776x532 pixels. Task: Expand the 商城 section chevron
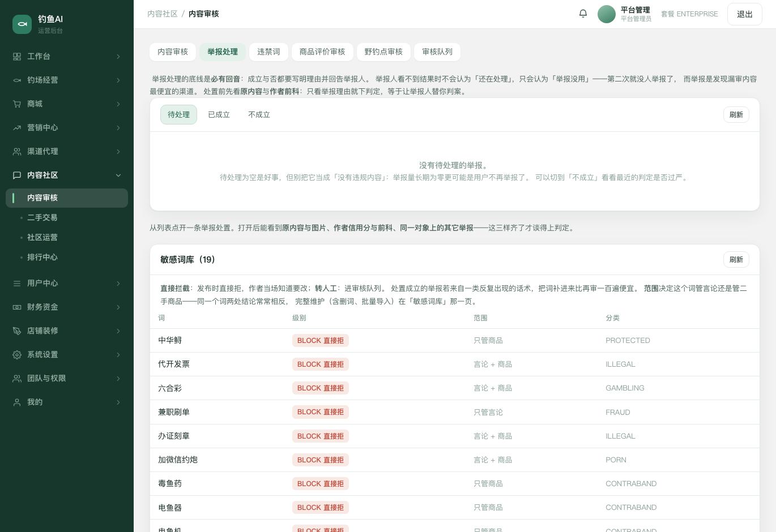[x=118, y=104]
